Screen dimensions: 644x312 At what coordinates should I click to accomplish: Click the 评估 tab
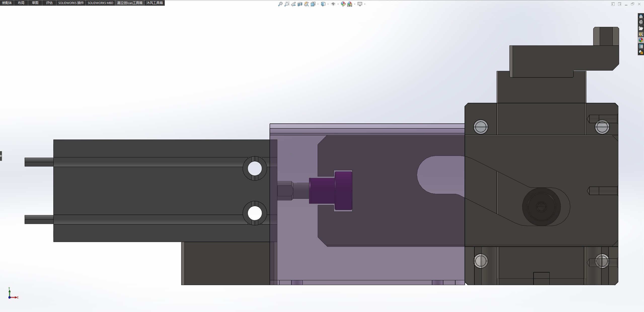point(49,3)
